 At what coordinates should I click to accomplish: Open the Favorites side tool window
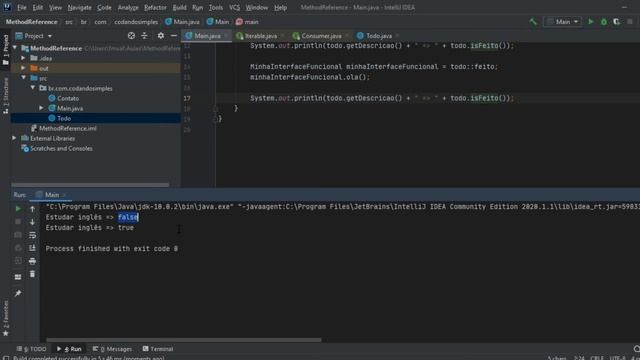[6, 318]
